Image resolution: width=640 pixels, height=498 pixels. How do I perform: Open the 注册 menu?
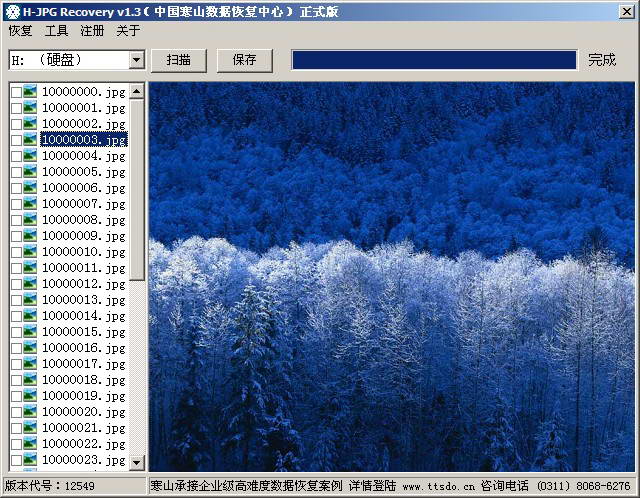pos(92,31)
